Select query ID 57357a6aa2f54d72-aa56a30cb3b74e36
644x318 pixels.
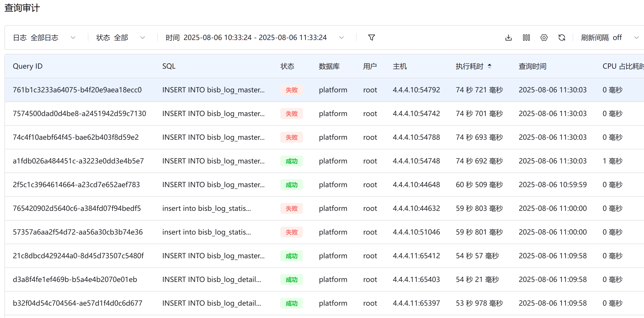pyautogui.click(x=78, y=232)
